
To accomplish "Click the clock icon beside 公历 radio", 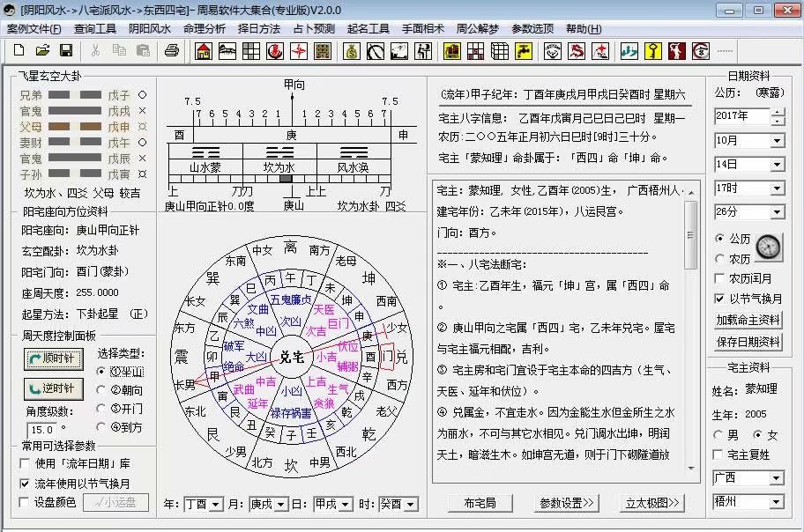I will (x=768, y=248).
